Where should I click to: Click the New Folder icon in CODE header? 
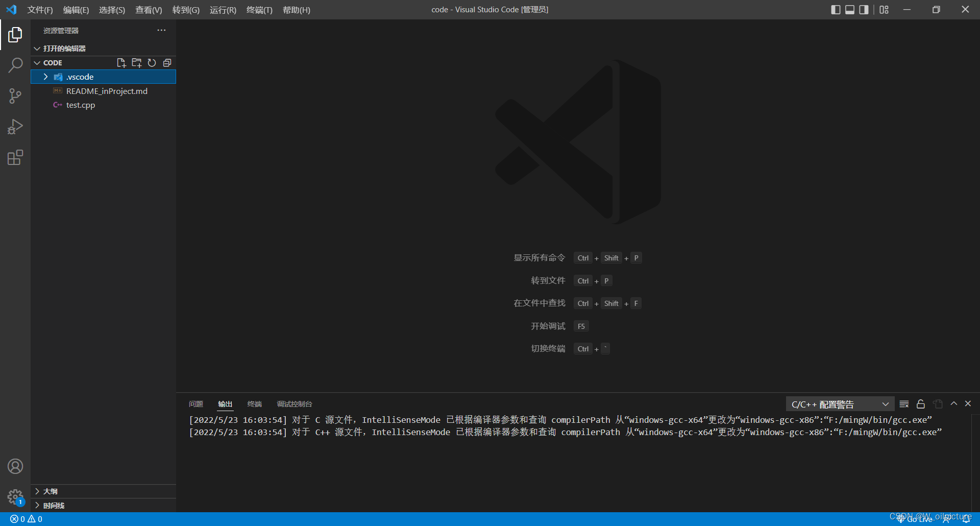136,63
